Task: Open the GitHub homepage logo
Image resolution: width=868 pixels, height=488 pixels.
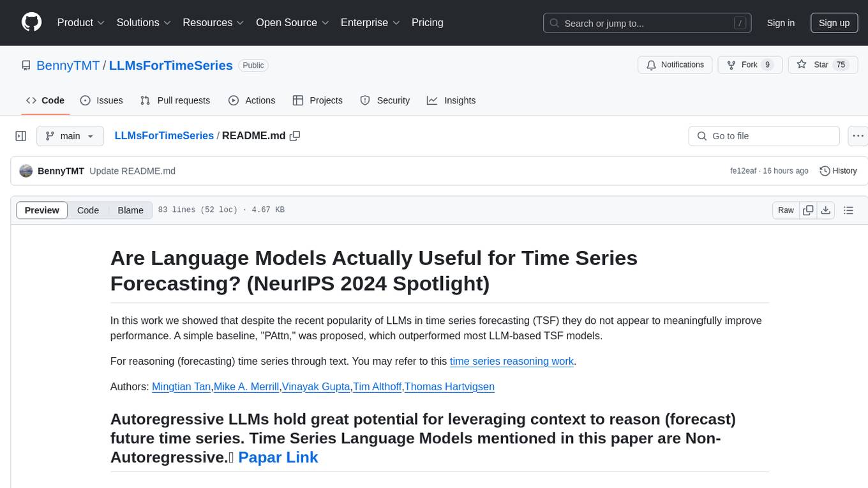Action: 31,22
